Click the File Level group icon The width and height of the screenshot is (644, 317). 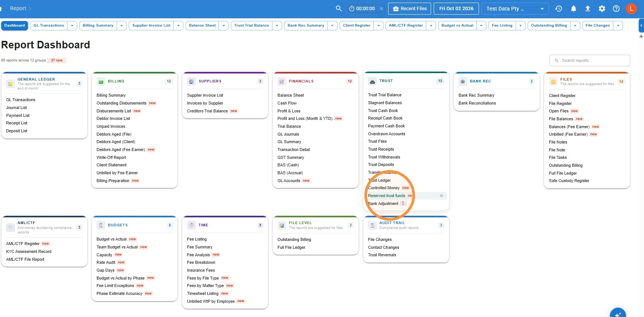click(282, 225)
